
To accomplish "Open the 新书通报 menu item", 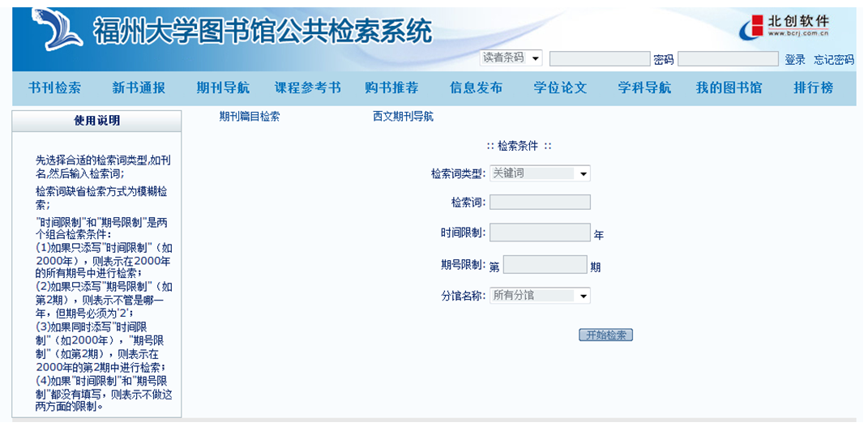I will coord(139,88).
